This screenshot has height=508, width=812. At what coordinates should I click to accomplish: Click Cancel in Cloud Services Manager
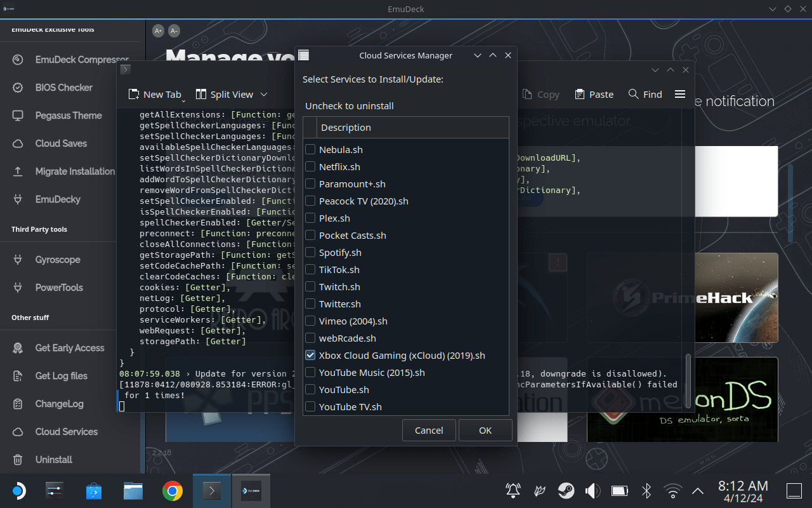click(429, 430)
